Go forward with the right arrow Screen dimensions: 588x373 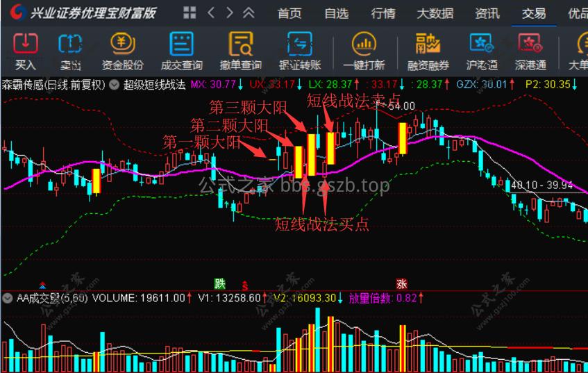[230, 13]
